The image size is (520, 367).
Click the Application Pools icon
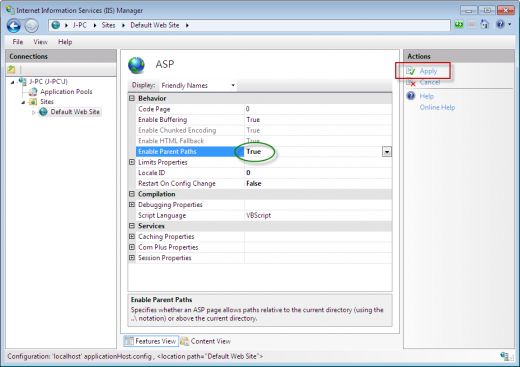coord(33,91)
